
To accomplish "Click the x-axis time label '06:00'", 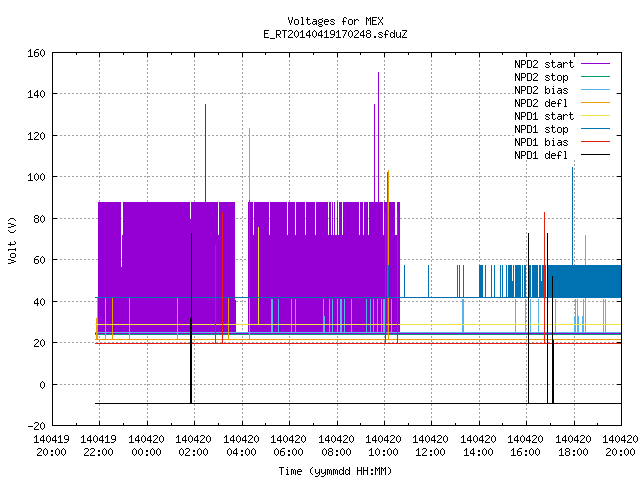I will point(288,452).
